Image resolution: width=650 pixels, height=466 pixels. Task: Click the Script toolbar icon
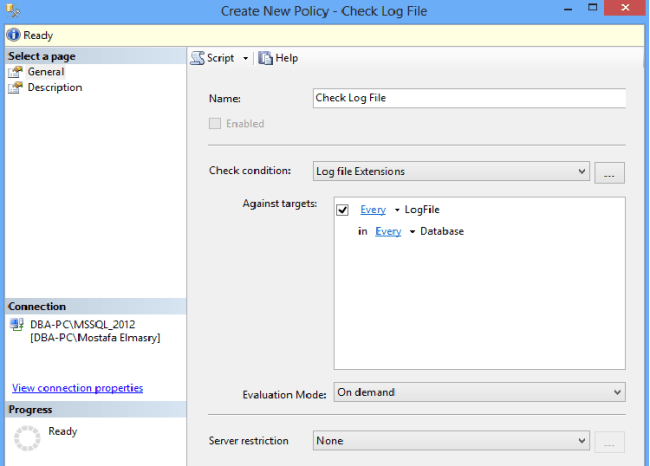(x=198, y=58)
